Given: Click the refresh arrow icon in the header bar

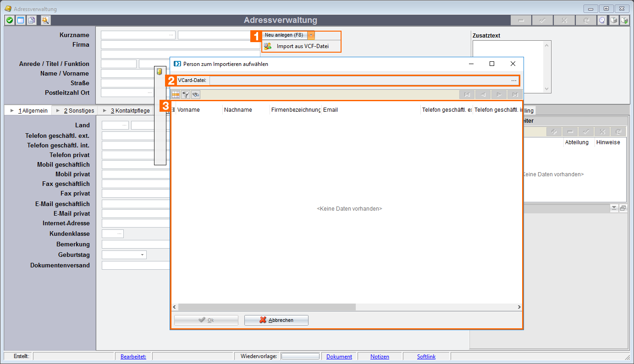Looking at the screenshot, I should click(586, 20).
